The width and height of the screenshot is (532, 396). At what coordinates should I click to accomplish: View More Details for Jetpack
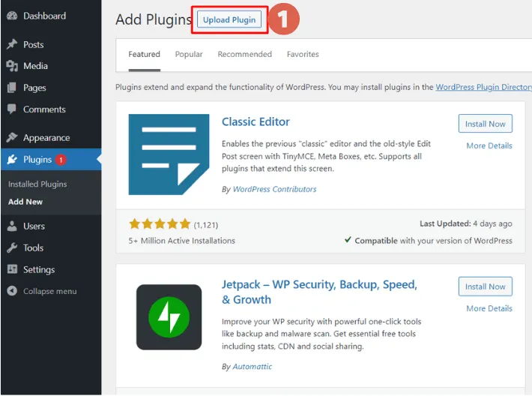[489, 308]
